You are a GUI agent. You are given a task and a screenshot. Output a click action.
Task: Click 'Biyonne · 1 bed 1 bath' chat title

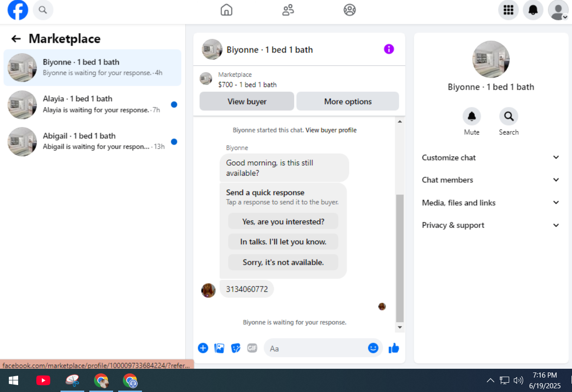pos(269,50)
